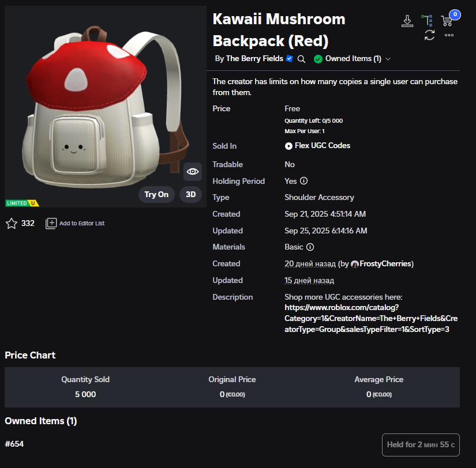The image size is (476, 468).
Task: Open the shopping cart
Action: coord(447,21)
